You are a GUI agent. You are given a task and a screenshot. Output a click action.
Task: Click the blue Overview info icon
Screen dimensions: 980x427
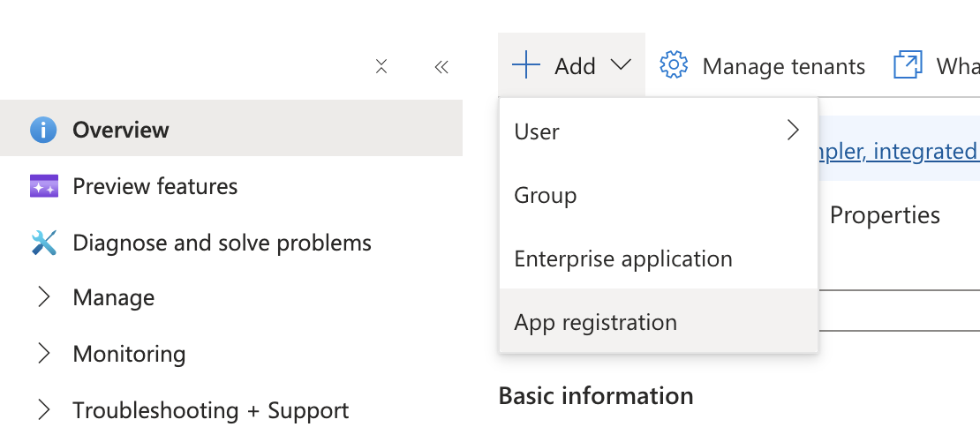[43, 131]
